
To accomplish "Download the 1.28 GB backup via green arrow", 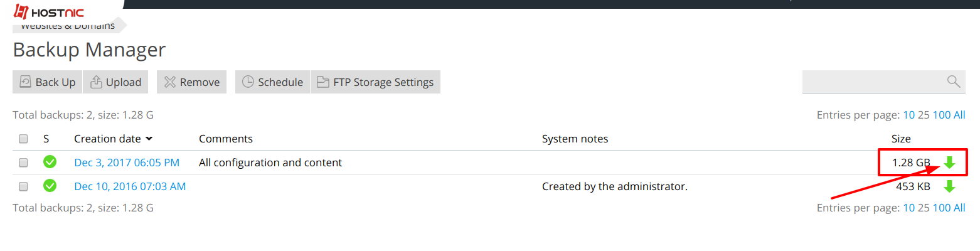I will 949,163.
